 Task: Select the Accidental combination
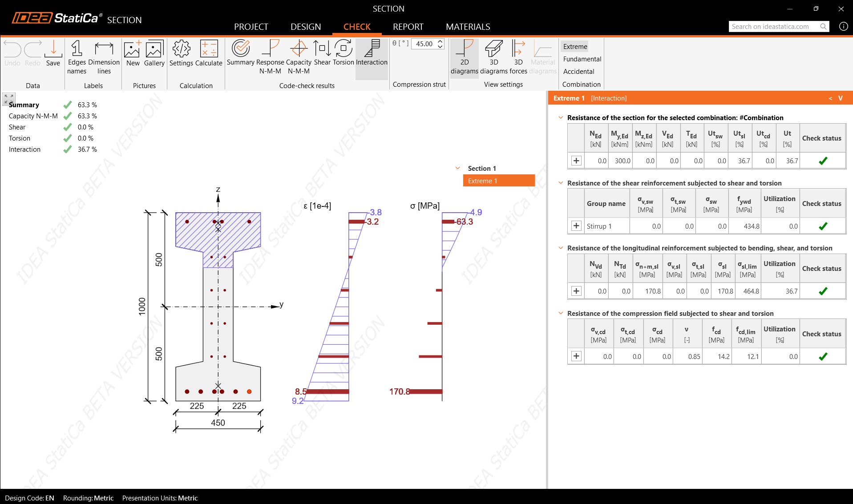click(578, 71)
